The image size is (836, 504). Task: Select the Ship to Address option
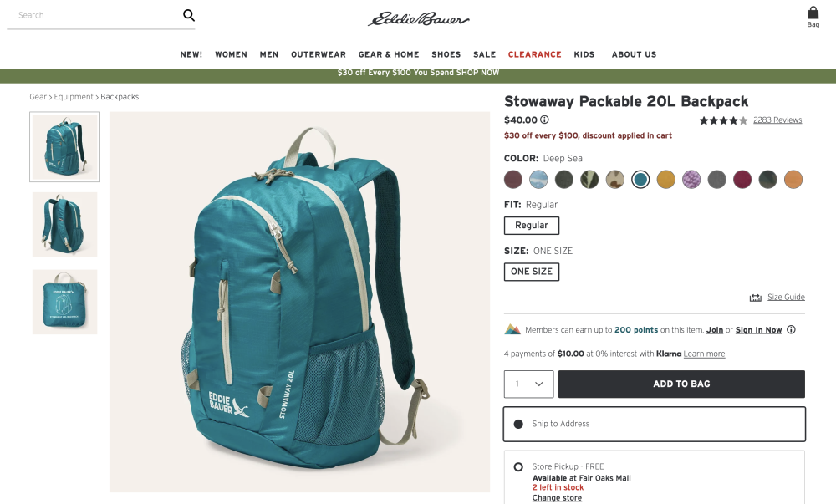pos(655,424)
